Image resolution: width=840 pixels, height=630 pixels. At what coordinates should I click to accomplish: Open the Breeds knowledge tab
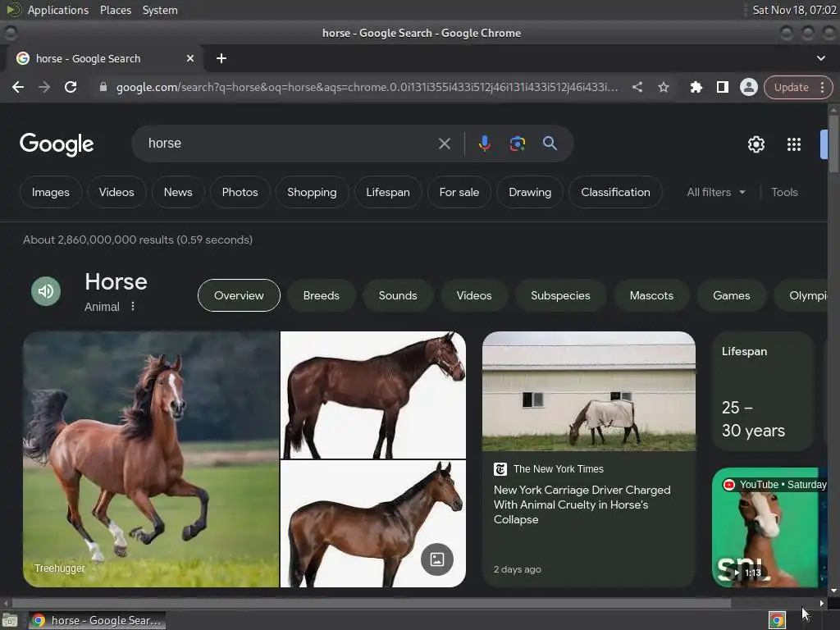coord(322,295)
